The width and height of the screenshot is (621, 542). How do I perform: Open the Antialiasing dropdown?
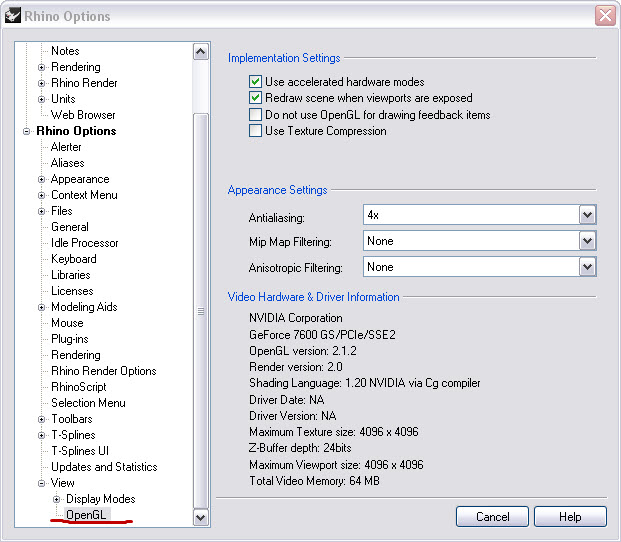[587, 215]
